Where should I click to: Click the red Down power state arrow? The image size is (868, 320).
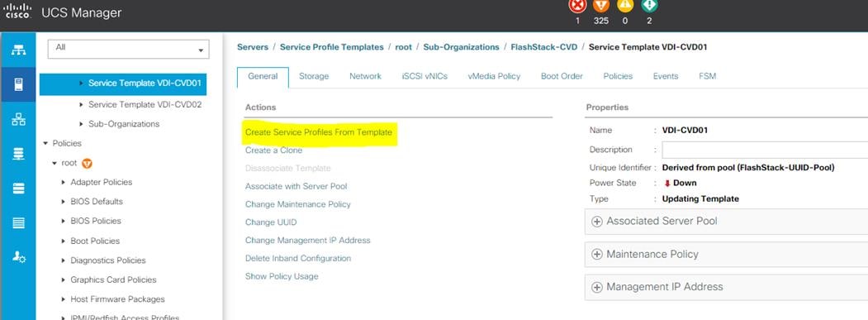click(667, 183)
